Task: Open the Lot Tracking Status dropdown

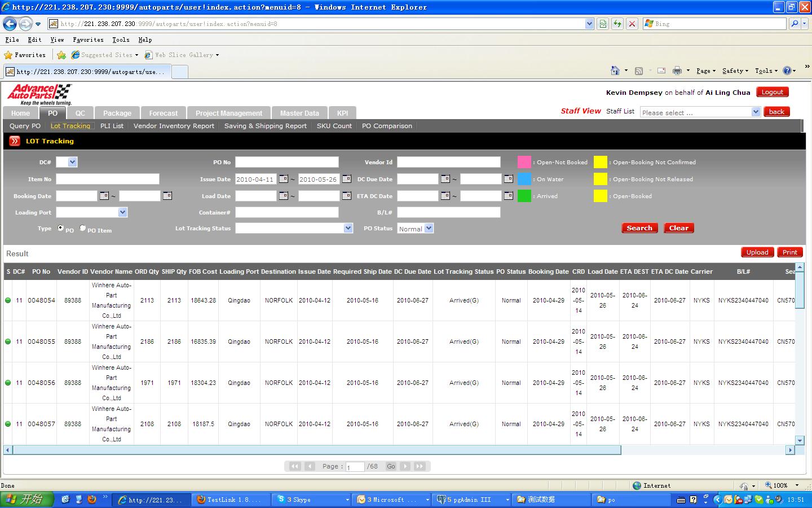Action: [x=348, y=228]
